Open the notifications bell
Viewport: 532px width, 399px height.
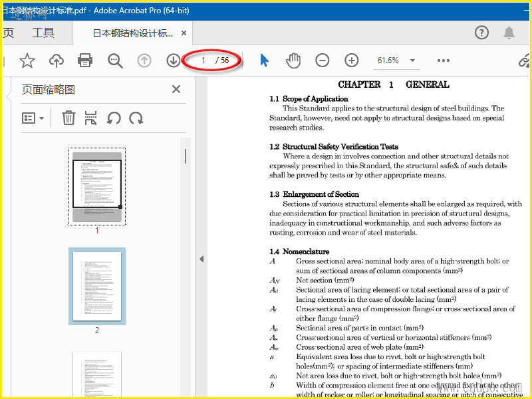pos(509,33)
